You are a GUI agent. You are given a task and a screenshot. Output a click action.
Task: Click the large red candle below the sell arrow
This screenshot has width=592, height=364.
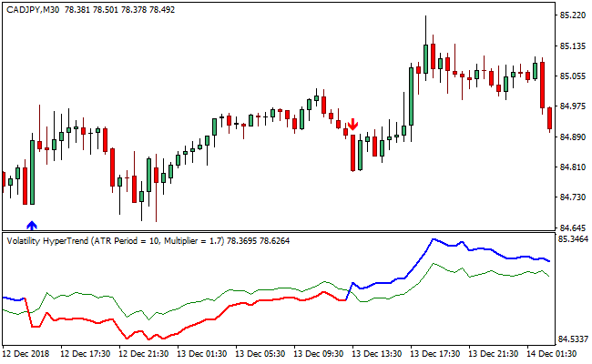coord(353,153)
